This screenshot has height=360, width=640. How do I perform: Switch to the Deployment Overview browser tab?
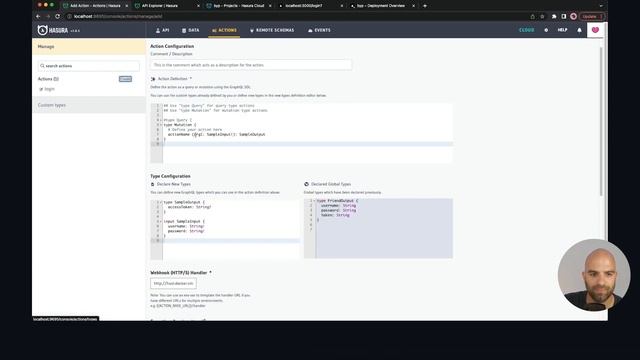click(383, 6)
